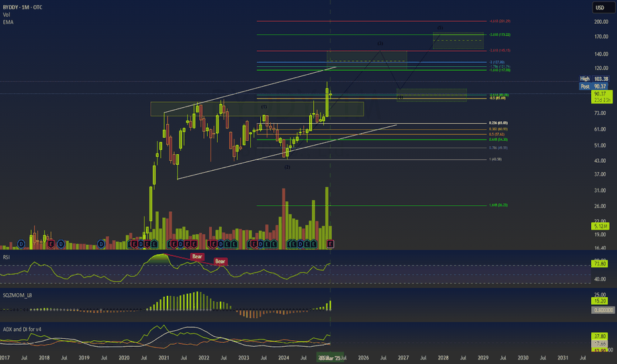This screenshot has width=617, height=364.
Task: Select the 1 (43.58) Fibonacci level label
Action: [x=495, y=159]
